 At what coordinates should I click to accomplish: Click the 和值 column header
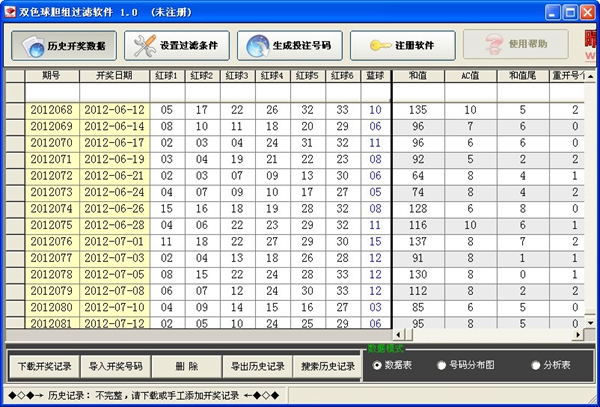(418, 76)
